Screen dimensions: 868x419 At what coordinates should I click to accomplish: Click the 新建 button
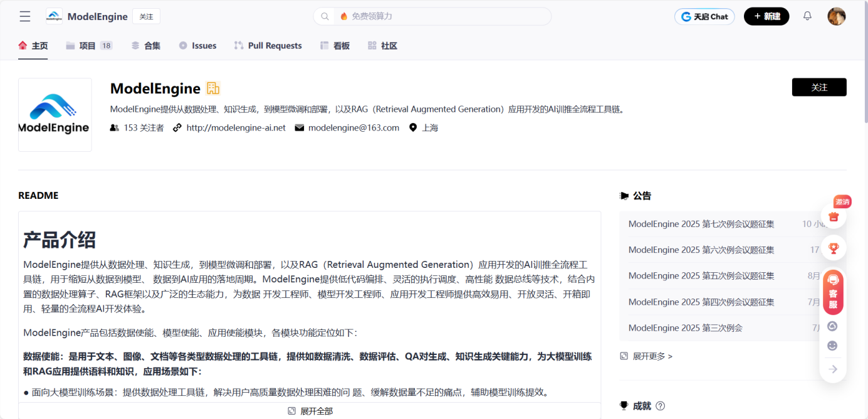[766, 16]
